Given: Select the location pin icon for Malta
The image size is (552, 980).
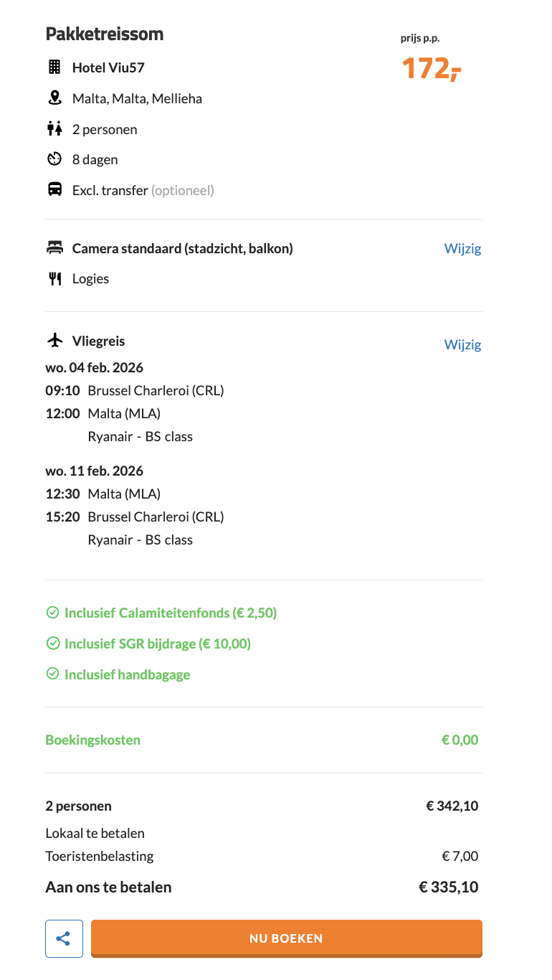Looking at the screenshot, I should [x=54, y=98].
